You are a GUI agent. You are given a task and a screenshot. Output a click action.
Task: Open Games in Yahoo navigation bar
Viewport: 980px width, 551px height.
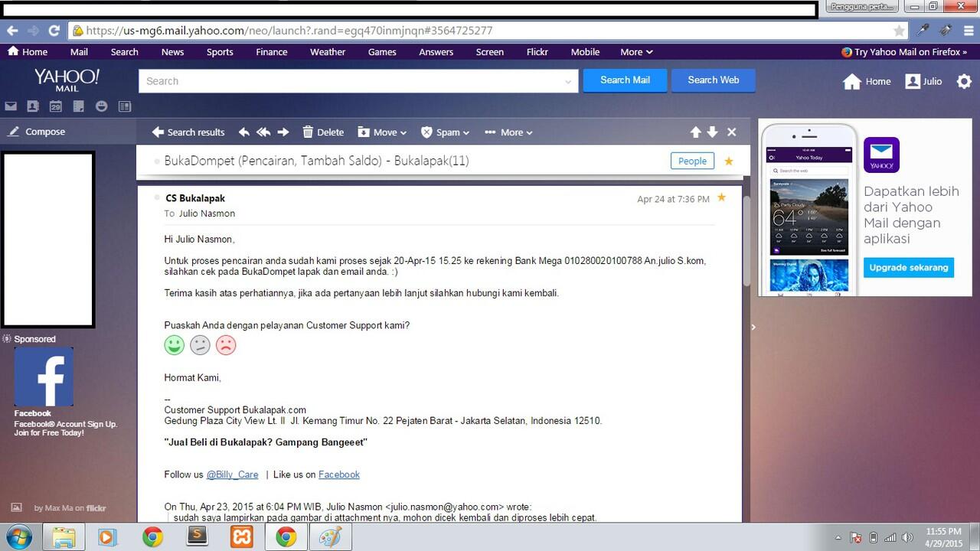382,52
